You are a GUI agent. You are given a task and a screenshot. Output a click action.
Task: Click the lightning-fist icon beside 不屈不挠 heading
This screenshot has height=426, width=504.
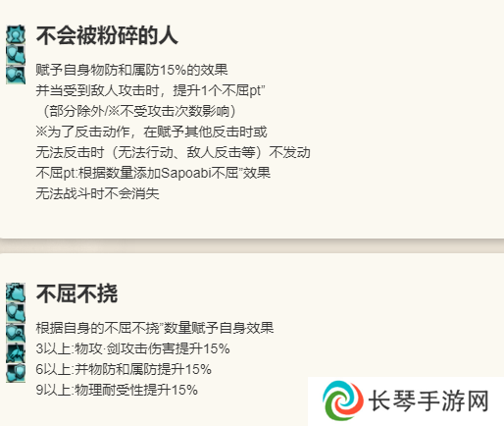point(16,293)
